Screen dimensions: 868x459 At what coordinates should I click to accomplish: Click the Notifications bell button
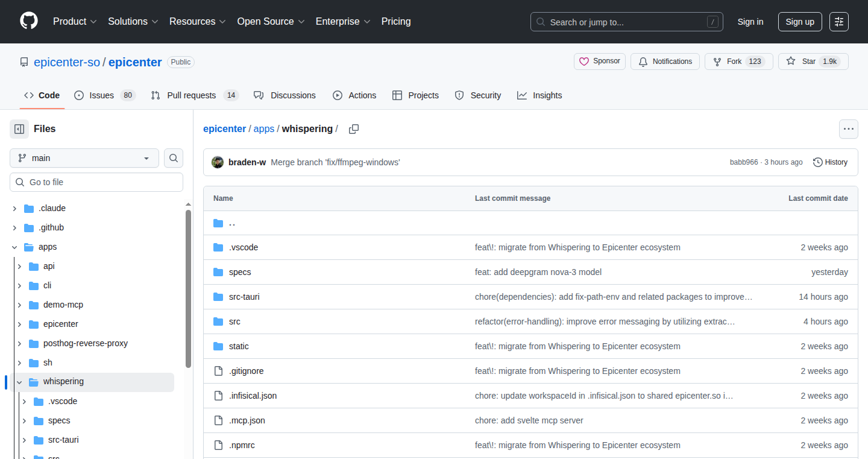tap(665, 62)
